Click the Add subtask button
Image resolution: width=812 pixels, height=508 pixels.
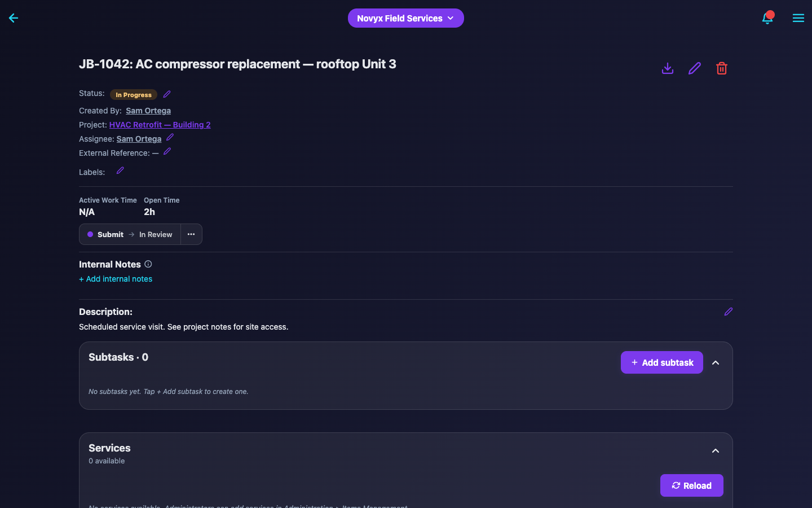(662, 362)
